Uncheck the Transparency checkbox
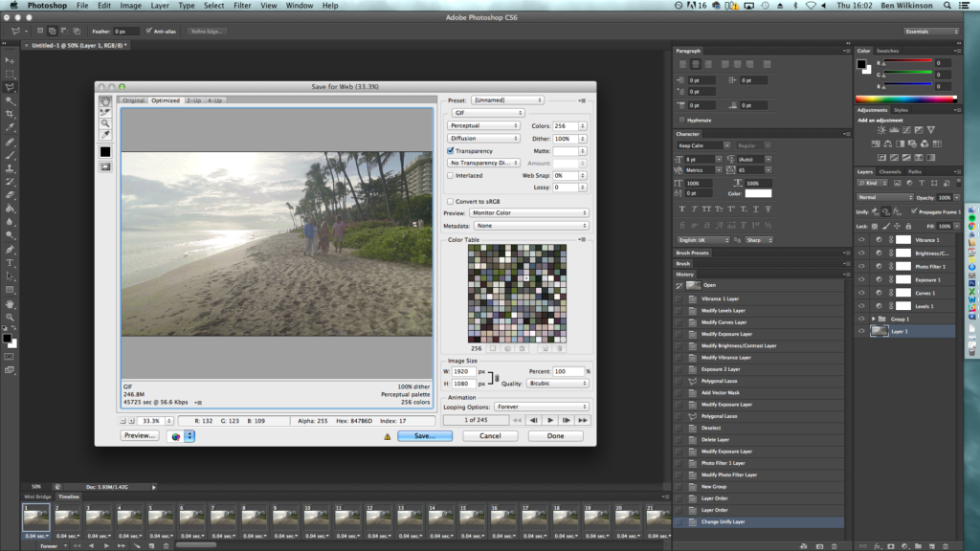980x551 pixels. [x=451, y=151]
